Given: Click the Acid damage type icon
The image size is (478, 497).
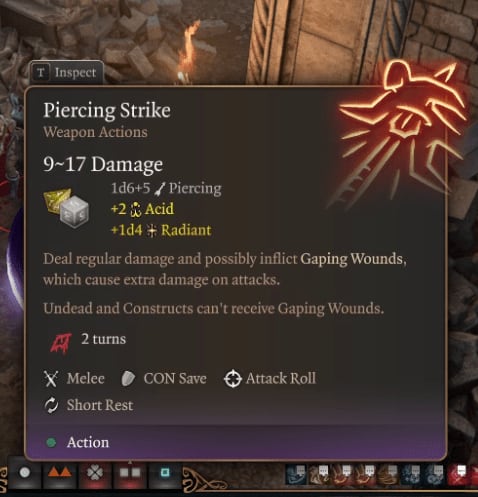Looking at the screenshot, I should [x=135, y=210].
